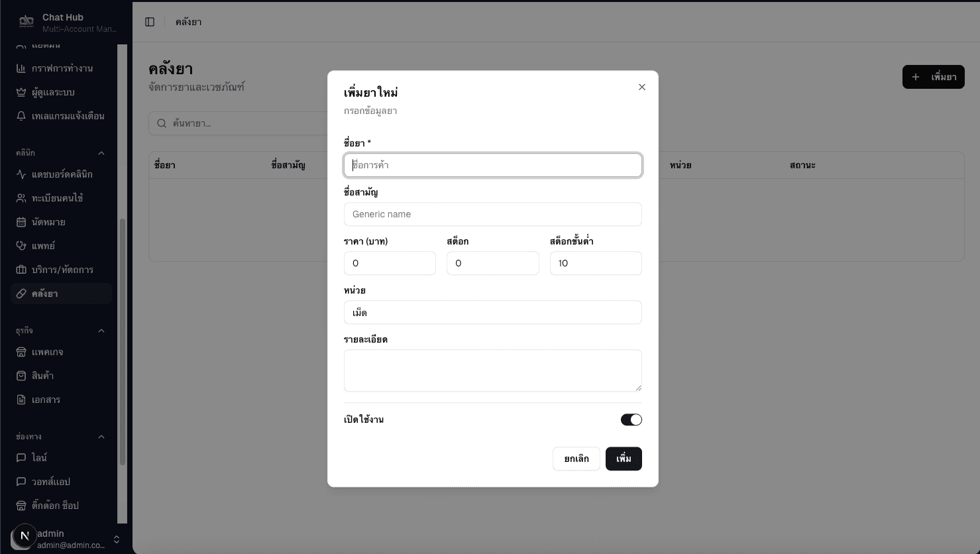980x554 pixels.
Task: Close the เพิ่มยาใหม่ dialog with X
Action: [x=641, y=87]
